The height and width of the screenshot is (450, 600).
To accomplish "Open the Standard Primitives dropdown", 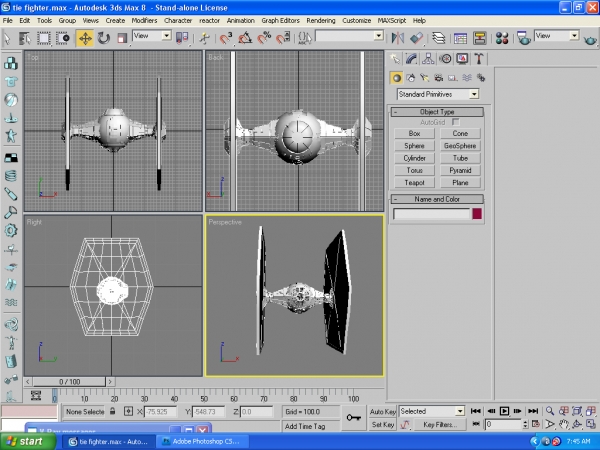I will 438,94.
